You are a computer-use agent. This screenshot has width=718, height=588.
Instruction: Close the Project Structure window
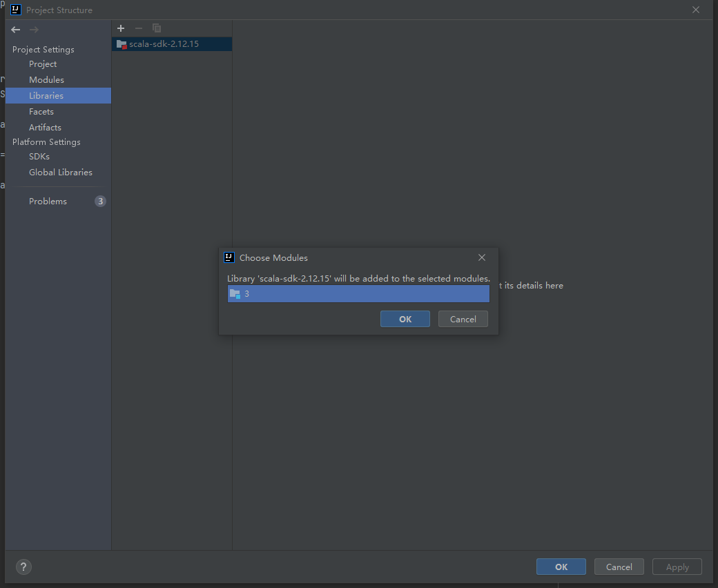tap(696, 10)
